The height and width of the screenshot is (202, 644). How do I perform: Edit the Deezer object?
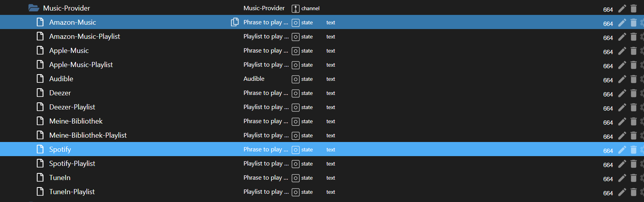622,93
